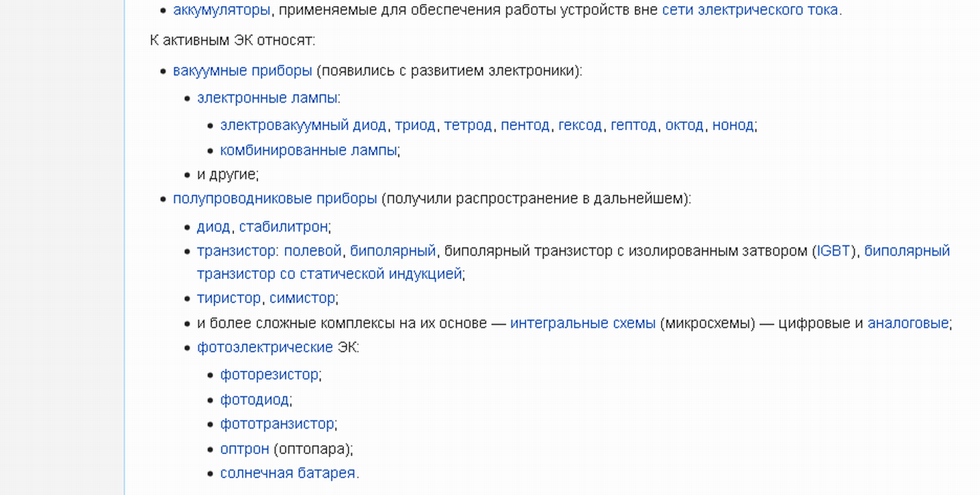
Task: Click the стабилитрон link
Action: click(x=283, y=227)
